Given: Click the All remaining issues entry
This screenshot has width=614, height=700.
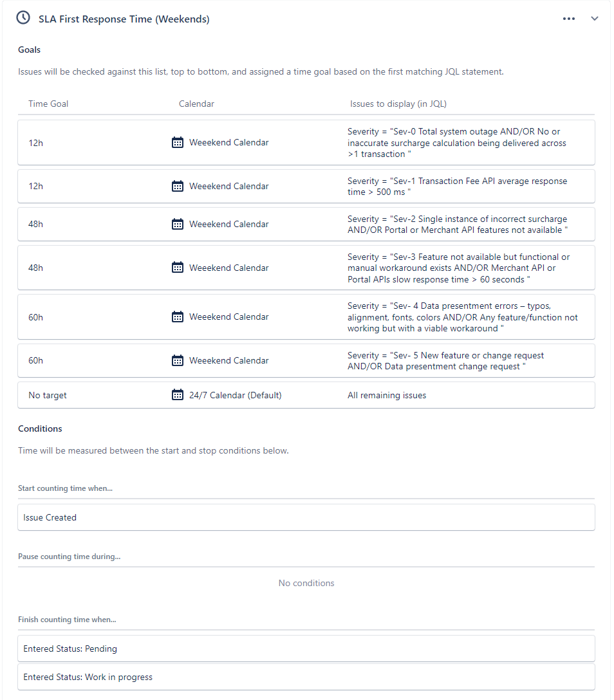Looking at the screenshot, I should click(x=387, y=395).
